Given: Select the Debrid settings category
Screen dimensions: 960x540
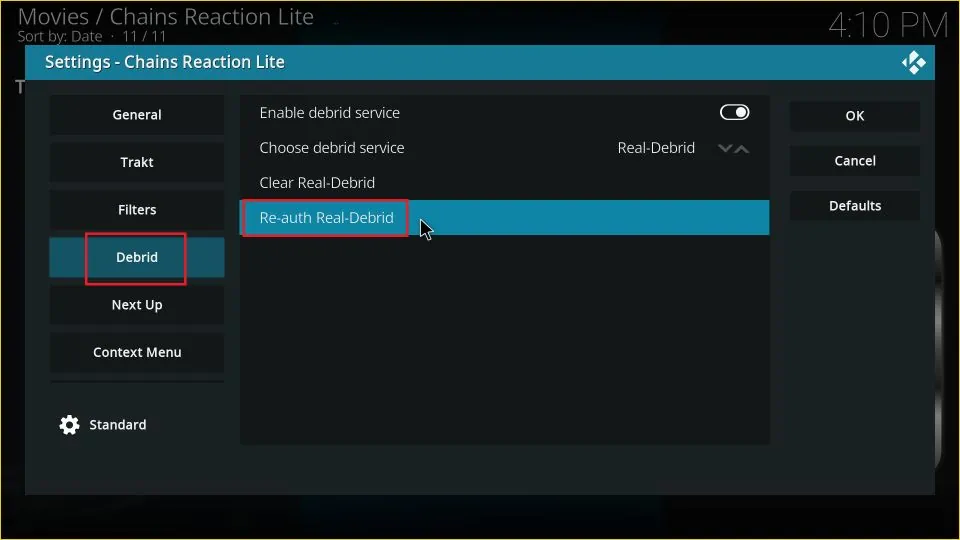Looking at the screenshot, I should (137, 257).
